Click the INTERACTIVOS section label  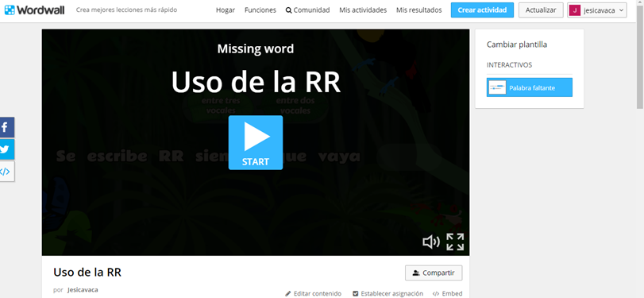(x=509, y=65)
